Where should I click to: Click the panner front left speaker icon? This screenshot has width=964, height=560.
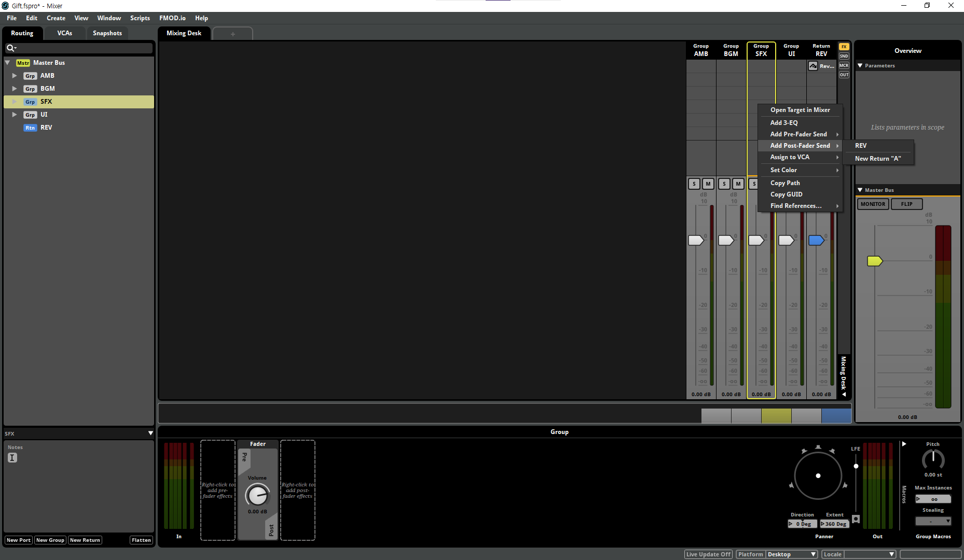(x=804, y=451)
